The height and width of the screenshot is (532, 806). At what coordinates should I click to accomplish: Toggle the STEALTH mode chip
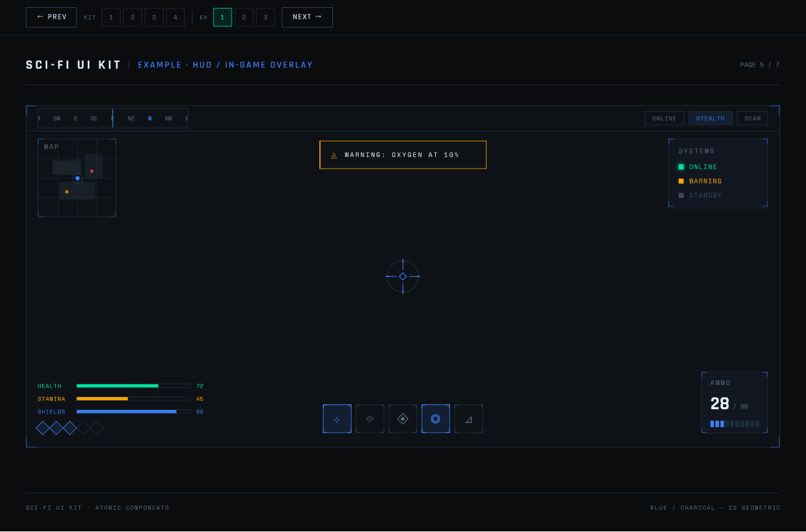point(710,118)
